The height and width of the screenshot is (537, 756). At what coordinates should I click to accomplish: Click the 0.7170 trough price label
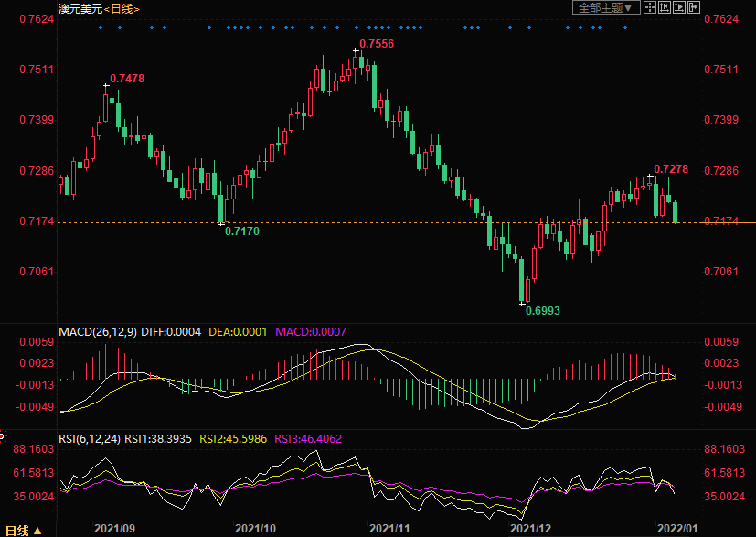242,232
